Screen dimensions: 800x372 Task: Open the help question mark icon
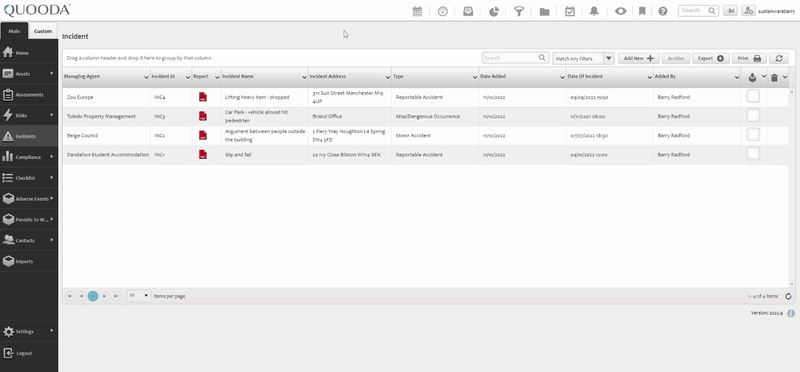pyautogui.click(x=663, y=11)
